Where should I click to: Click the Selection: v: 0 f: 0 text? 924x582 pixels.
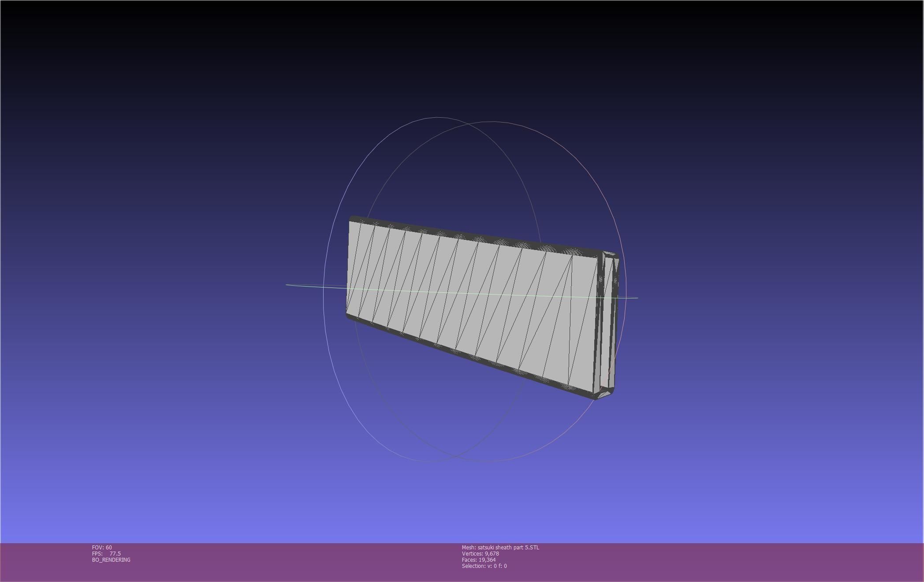click(484, 566)
